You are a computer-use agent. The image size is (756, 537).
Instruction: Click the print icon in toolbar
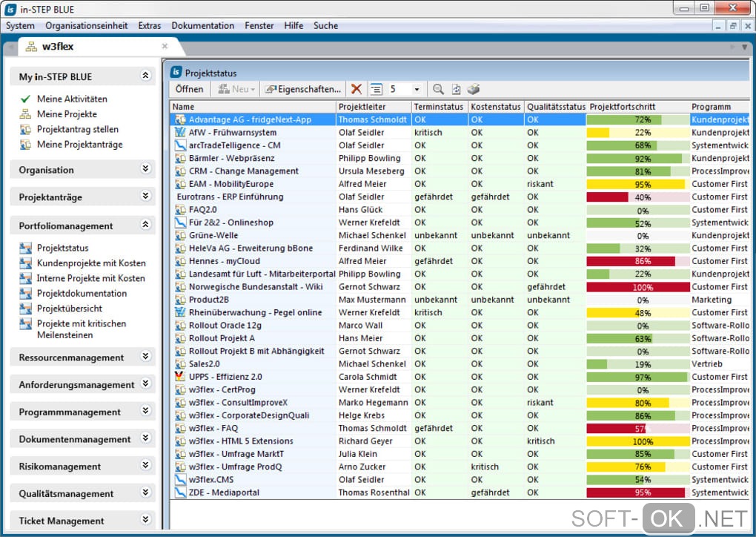473,89
